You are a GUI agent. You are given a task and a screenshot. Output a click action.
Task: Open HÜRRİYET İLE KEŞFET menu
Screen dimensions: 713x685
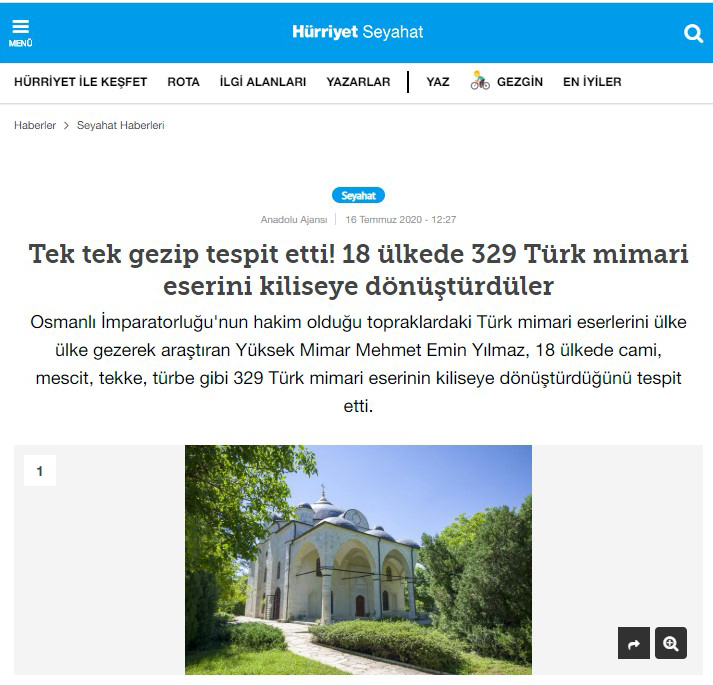[x=80, y=82]
